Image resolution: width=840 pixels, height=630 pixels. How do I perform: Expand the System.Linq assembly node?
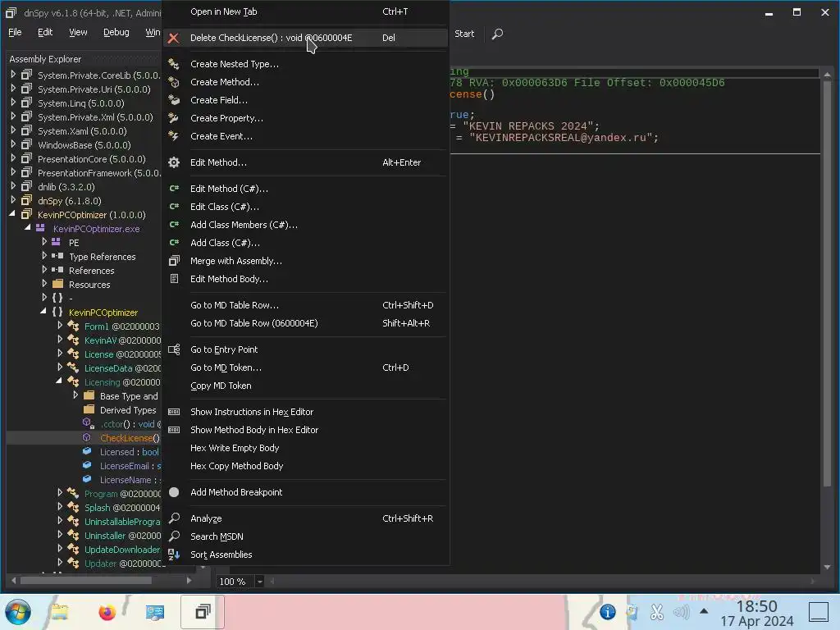click(x=13, y=103)
